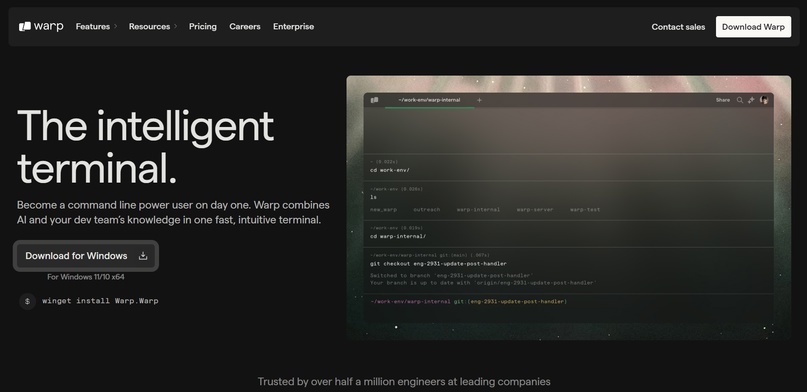Click the AI sparkle icon in terminal preview
Viewport: 807px width, 392px height.
pyautogui.click(x=751, y=100)
